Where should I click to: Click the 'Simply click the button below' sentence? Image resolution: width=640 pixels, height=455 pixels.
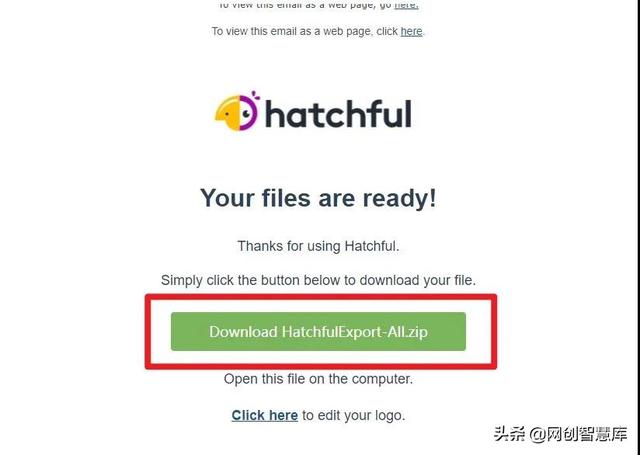pyautogui.click(x=318, y=280)
